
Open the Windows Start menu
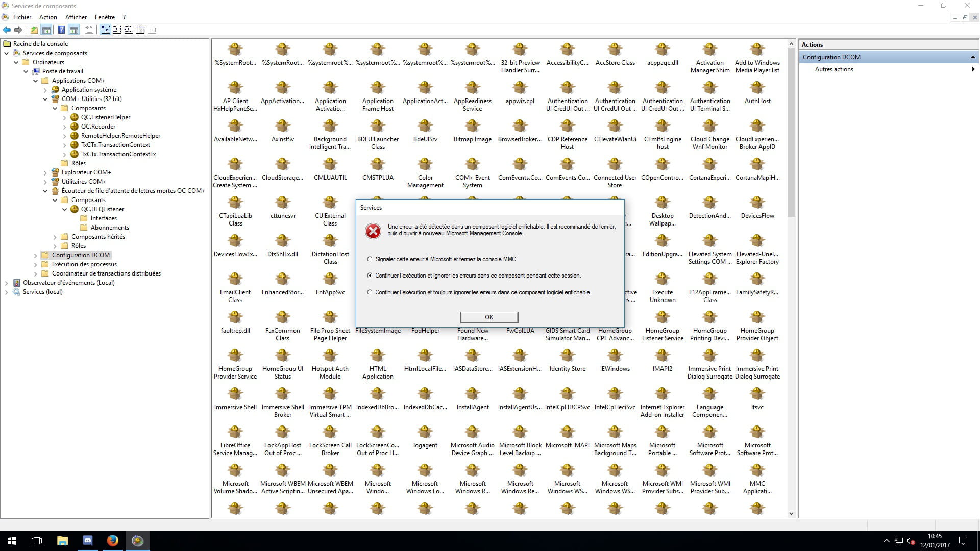pos(12,541)
